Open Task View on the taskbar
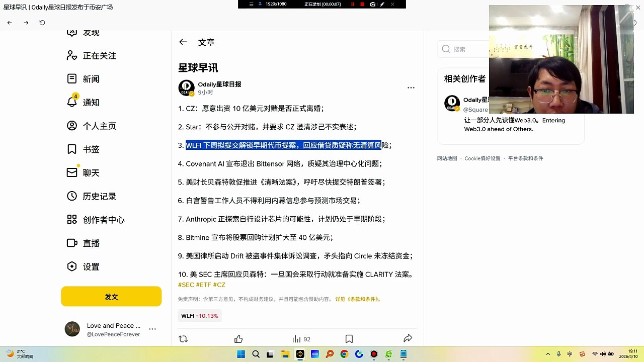The height and width of the screenshot is (362, 644). [270, 354]
